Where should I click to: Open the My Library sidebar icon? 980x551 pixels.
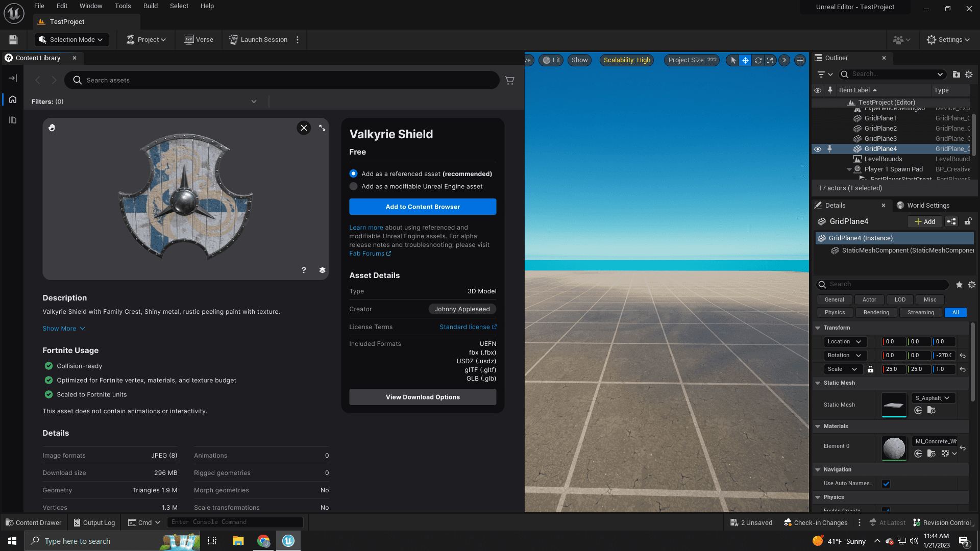point(13,120)
